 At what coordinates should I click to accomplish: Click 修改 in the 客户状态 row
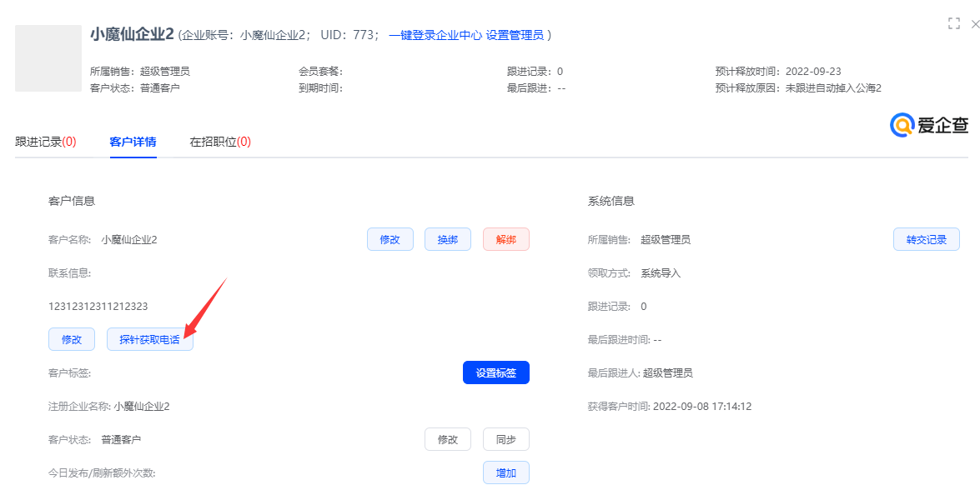(x=447, y=439)
